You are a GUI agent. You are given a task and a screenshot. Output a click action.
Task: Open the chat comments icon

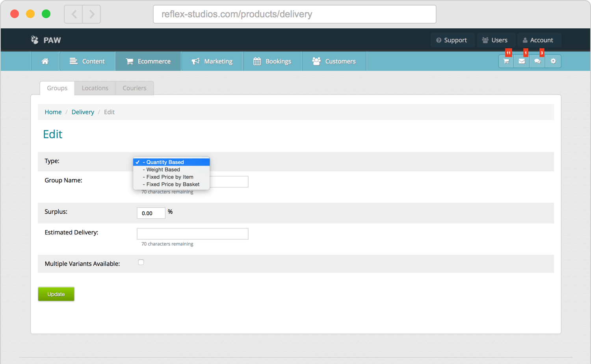point(537,61)
